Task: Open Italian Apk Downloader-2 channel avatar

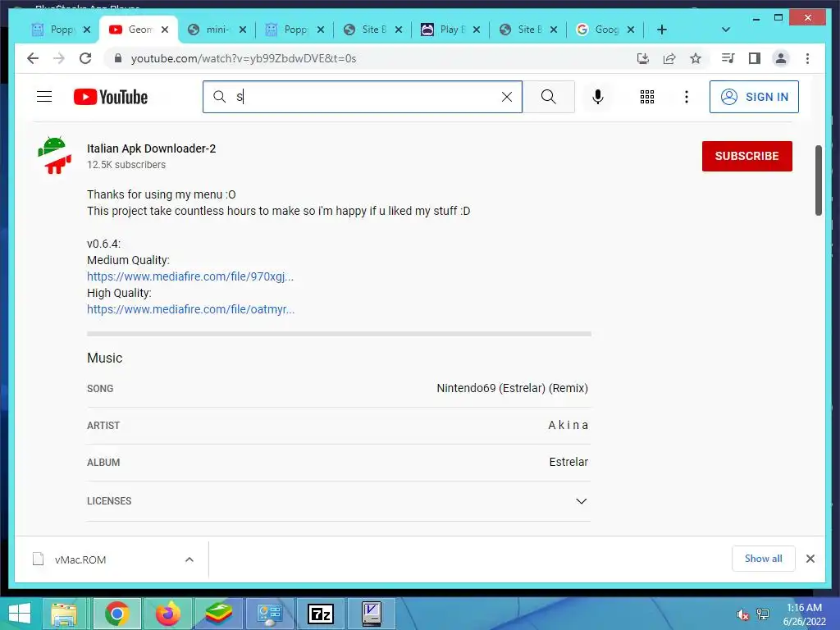Action: pos(55,155)
